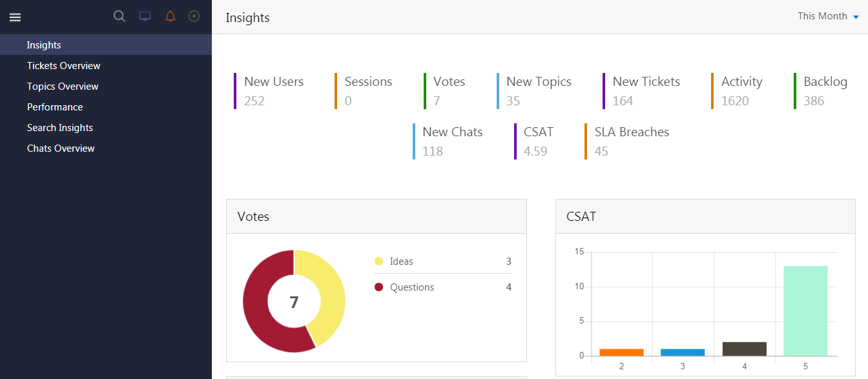The image size is (868, 379).
Task: Click the red Questions legend dot
Action: 378,287
